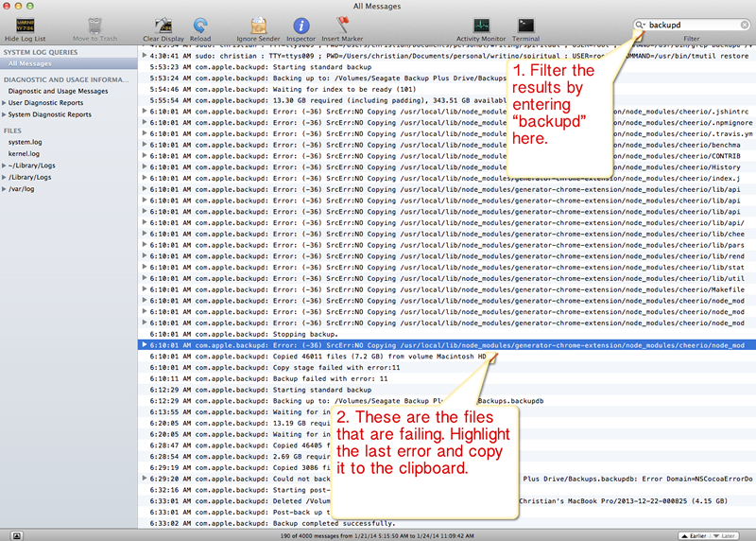Select error row ending in lib/pars
Screen dimensions: 756x541
point(446,245)
